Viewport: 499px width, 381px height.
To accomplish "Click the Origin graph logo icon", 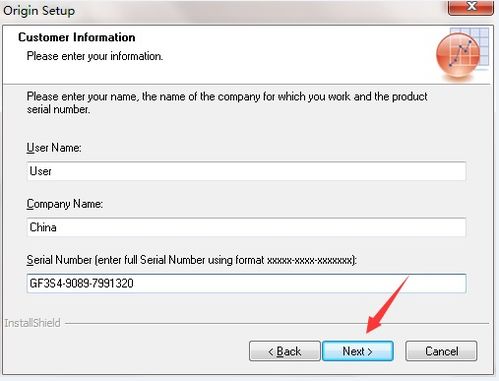I will [x=462, y=54].
